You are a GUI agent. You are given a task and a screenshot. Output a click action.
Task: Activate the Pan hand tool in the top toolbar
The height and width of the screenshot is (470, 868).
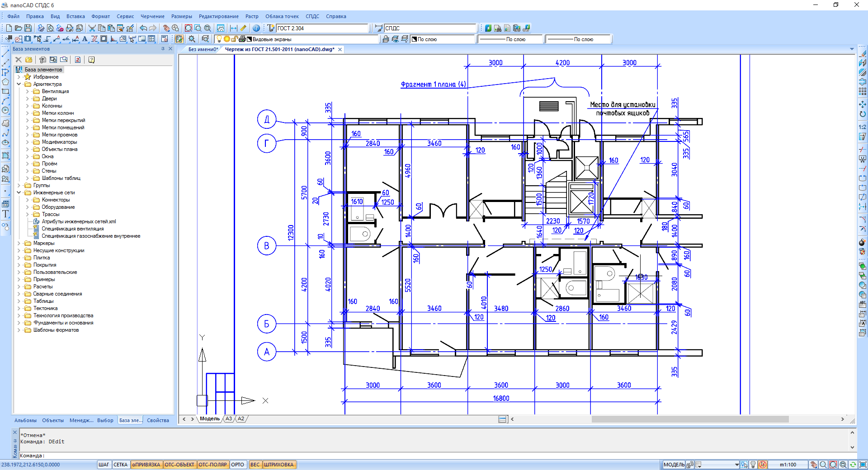pos(166,28)
